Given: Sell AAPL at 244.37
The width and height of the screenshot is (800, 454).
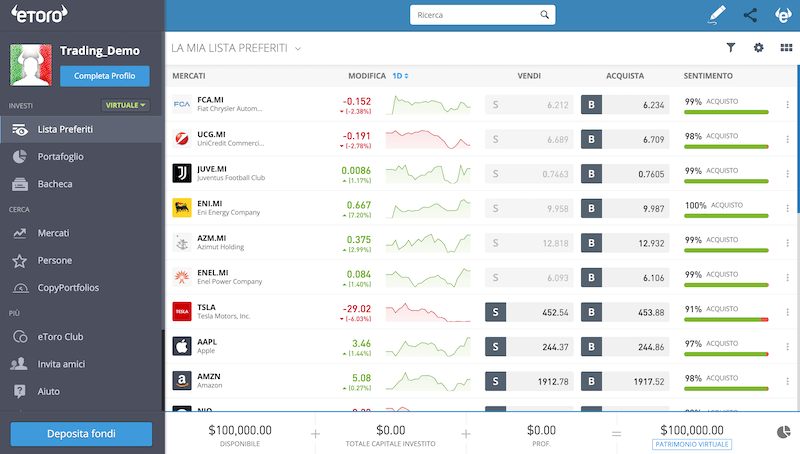Looking at the screenshot, I should coord(529,347).
